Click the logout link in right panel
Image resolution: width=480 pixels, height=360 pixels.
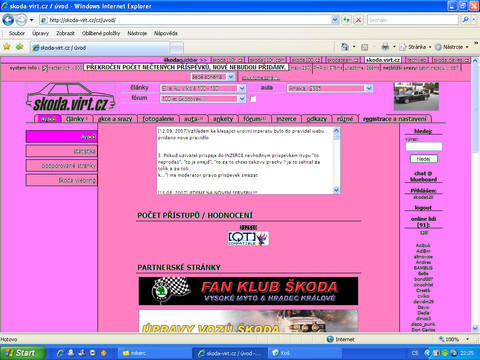point(423,208)
